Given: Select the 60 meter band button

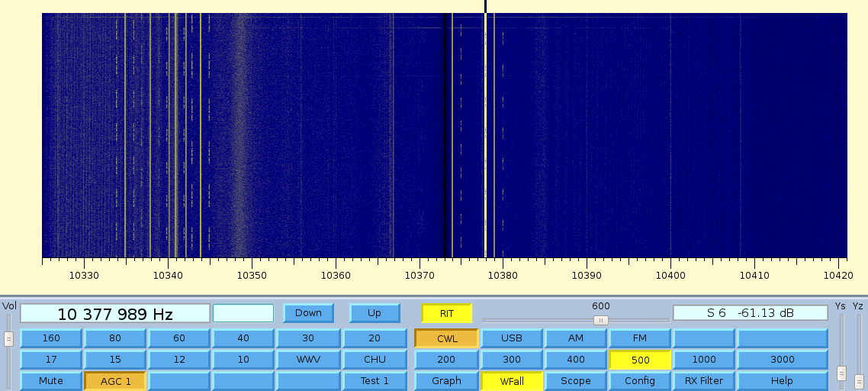Looking at the screenshot, I should [x=178, y=338].
